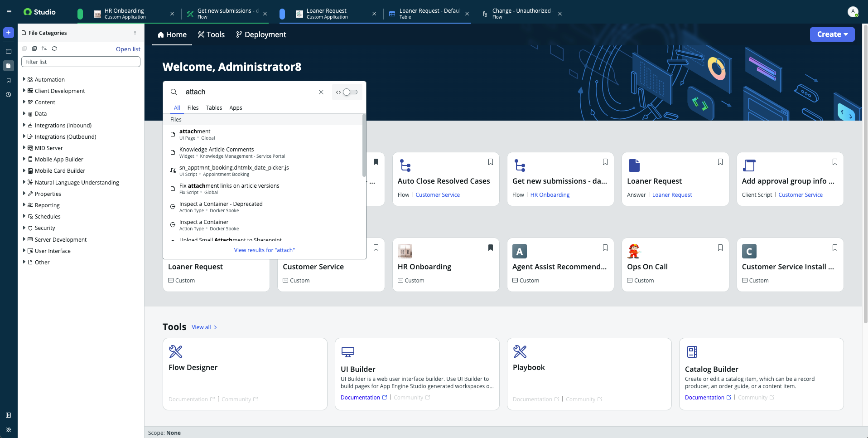Bookmark the Loaner Request answer card
Image resolution: width=868 pixels, height=438 pixels.
(720, 162)
